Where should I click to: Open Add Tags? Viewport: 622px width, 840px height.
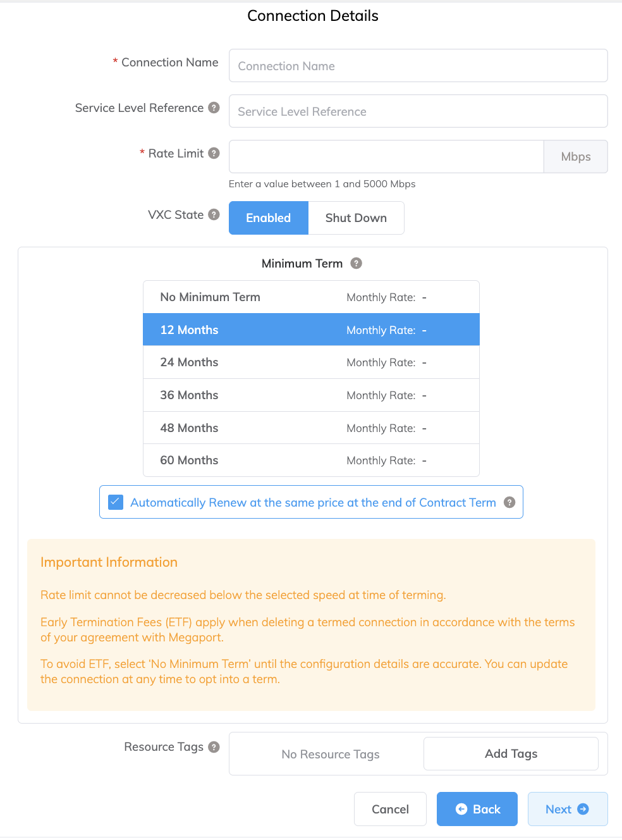(510, 753)
